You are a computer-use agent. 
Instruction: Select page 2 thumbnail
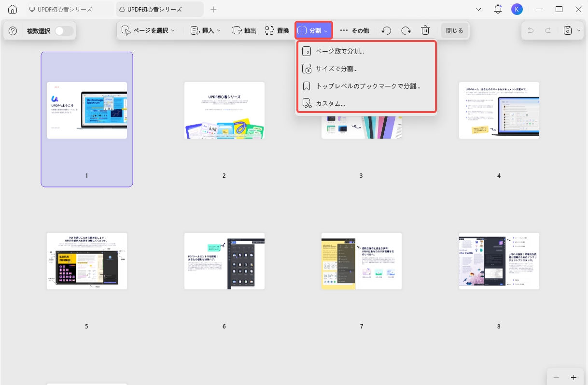(224, 111)
